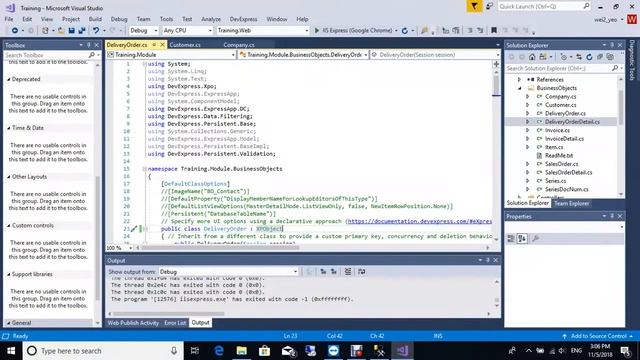Switch to the Company.cs tab
640x360 pixels.
(239, 45)
